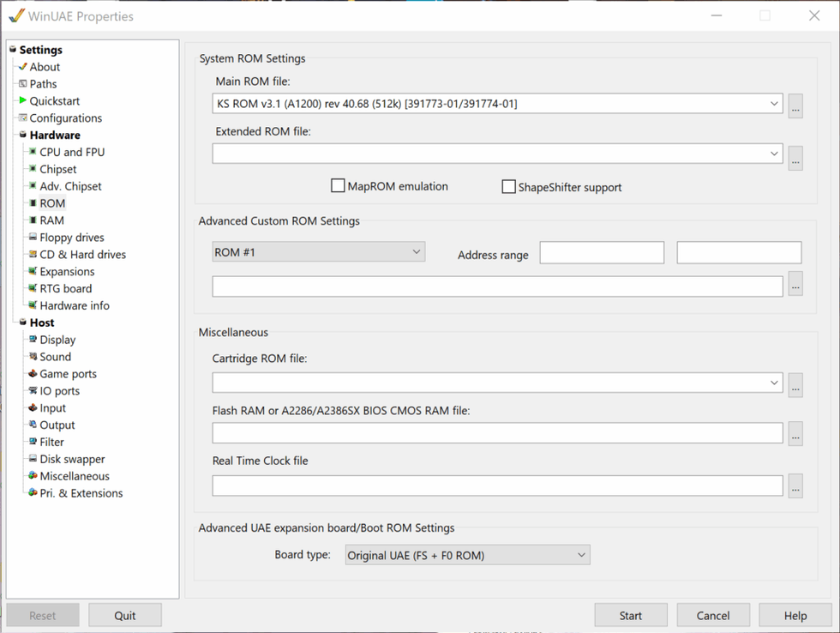840x633 pixels.
Task: Click the Output icon in tree
Action: click(33, 425)
